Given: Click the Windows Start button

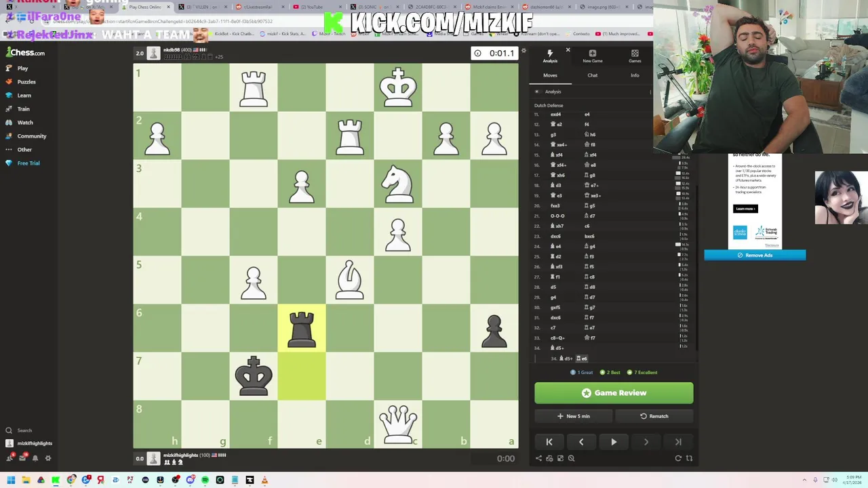Looking at the screenshot, I should (10, 480).
